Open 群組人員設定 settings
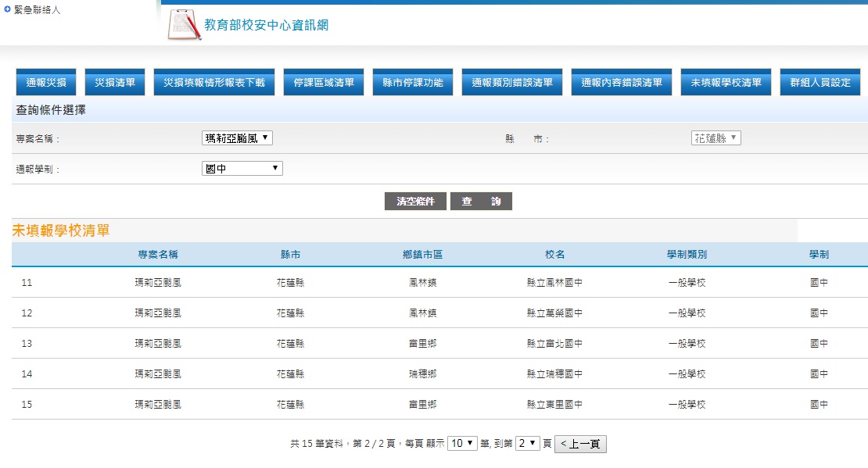Viewport: 868px width, 468px height. point(820,82)
